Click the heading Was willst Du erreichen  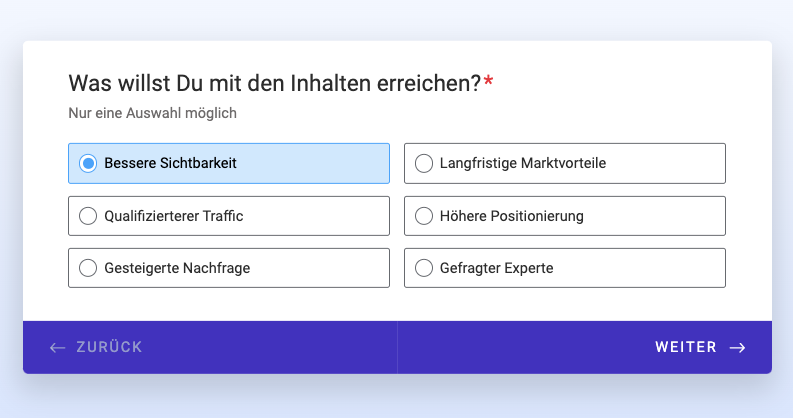pos(275,84)
